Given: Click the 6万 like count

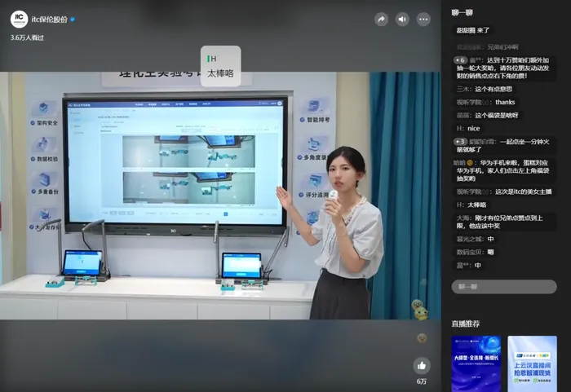Looking at the screenshot, I should pos(422,381).
